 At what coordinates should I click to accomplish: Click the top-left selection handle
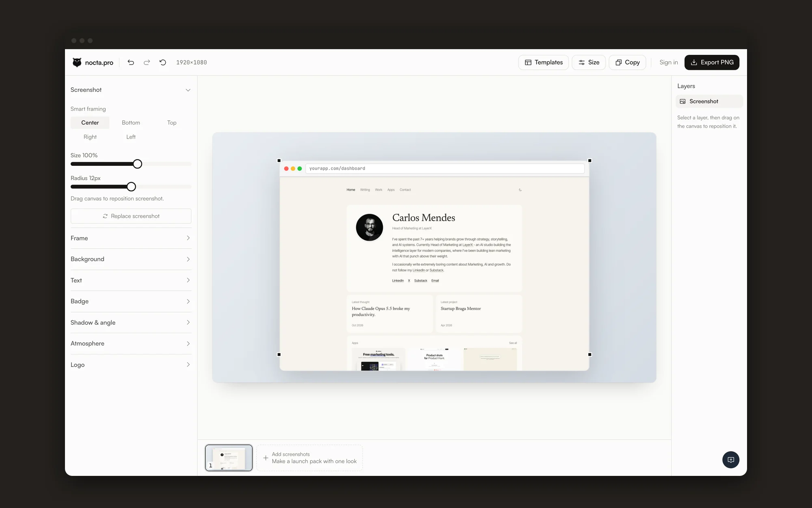click(x=279, y=161)
